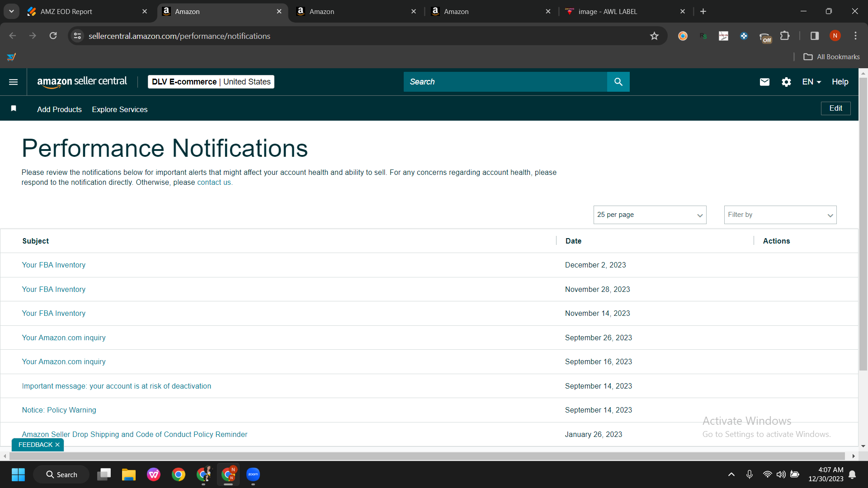
Task: Click the Date column header
Action: click(573, 241)
